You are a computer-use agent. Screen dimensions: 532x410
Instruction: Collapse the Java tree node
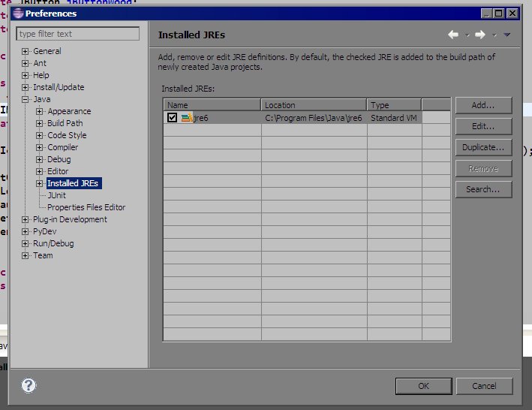point(25,99)
